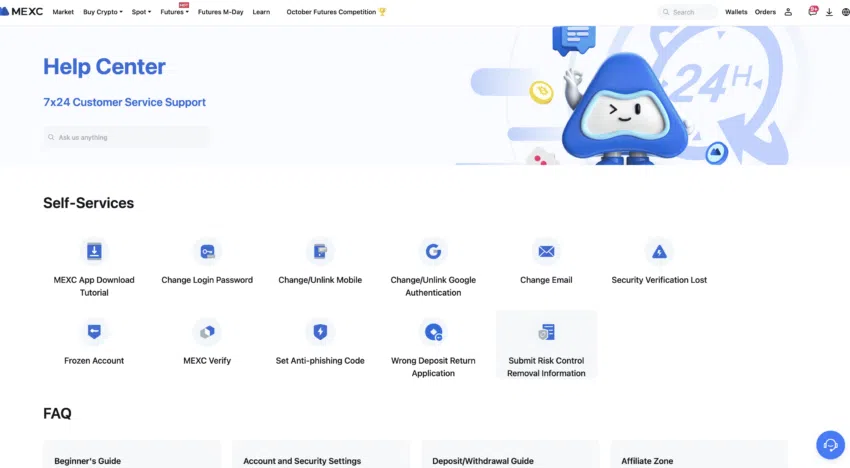Click the Change Login Password key icon
Image resolution: width=850 pixels, height=468 pixels.
point(207,251)
